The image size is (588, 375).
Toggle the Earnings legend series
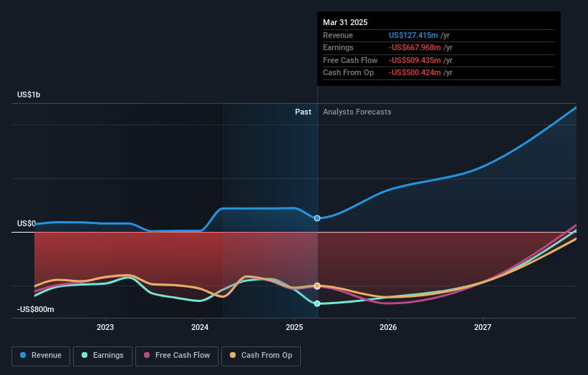(102, 356)
